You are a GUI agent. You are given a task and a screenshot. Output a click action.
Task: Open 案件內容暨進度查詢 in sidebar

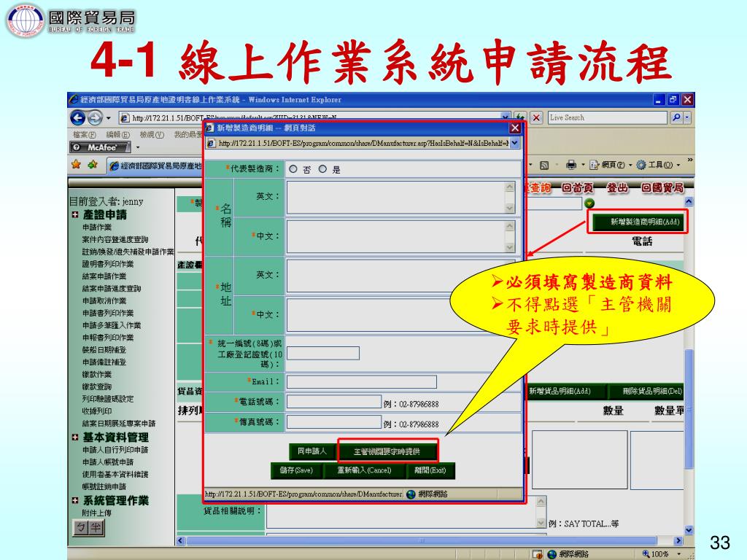[115, 239]
